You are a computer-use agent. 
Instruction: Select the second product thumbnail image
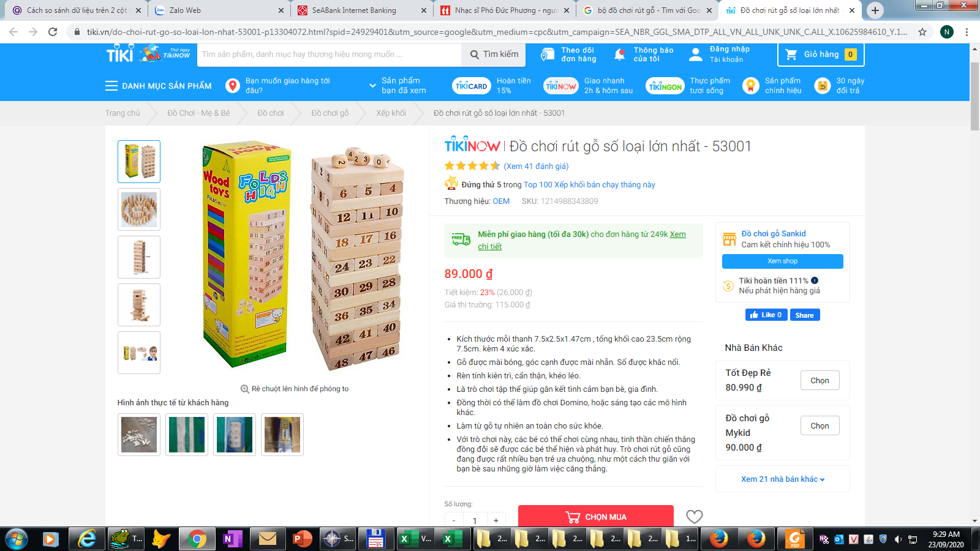tap(139, 209)
